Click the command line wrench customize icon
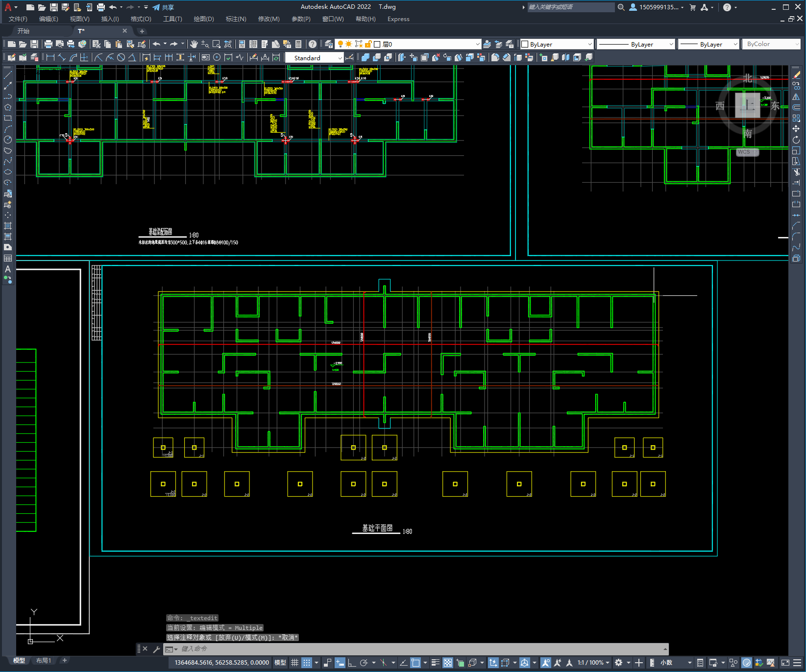The height and width of the screenshot is (672, 806). click(157, 649)
